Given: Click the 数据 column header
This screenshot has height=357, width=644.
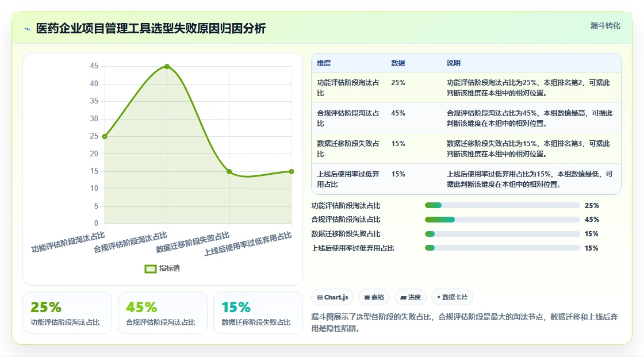Looking at the screenshot, I should [x=398, y=63].
